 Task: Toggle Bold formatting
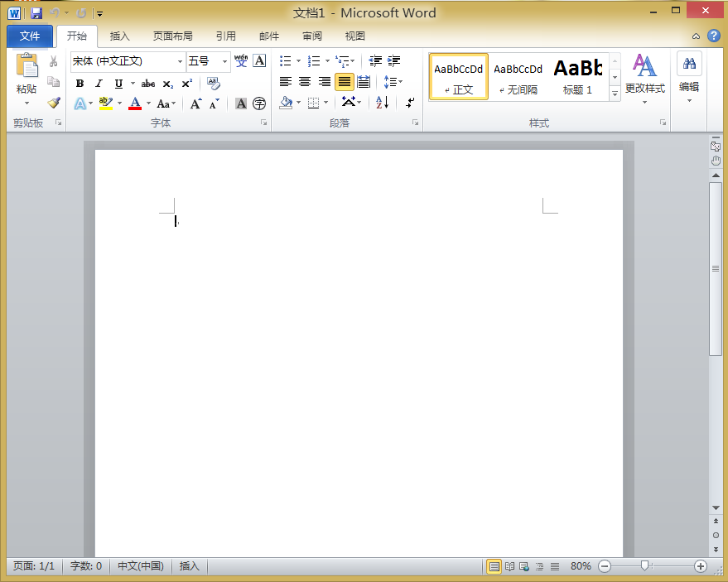pos(80,84)
